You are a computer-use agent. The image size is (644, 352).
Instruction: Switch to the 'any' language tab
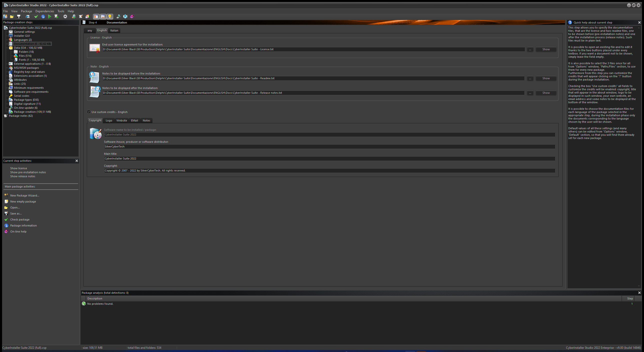[x=90, y=30]
